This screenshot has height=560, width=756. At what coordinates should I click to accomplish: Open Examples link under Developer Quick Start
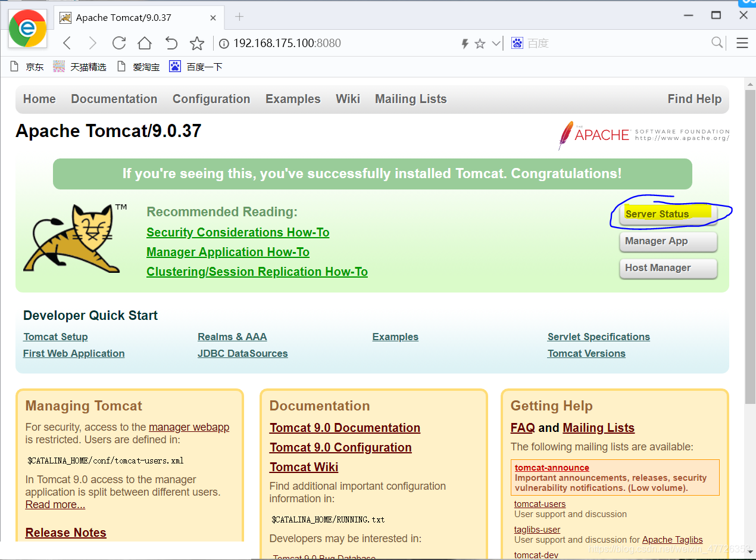pos(395,337)
